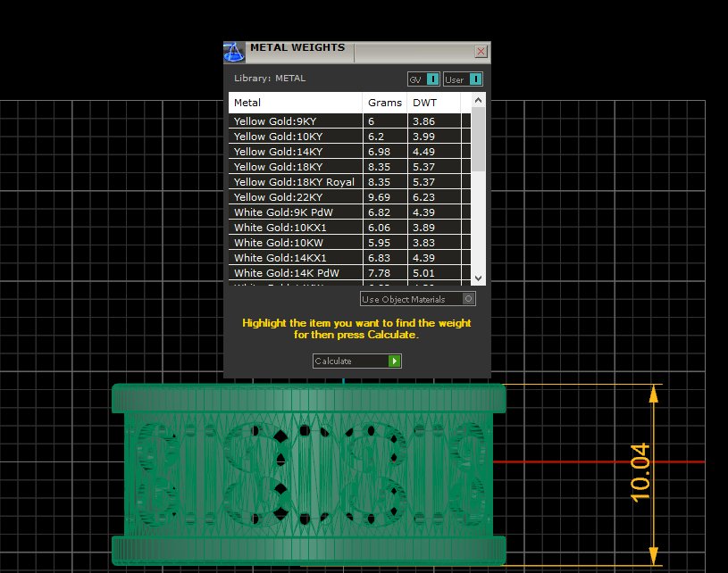This screenshot has height=573, width=728.
Task: Click the Calculate button
Action: 357,361
